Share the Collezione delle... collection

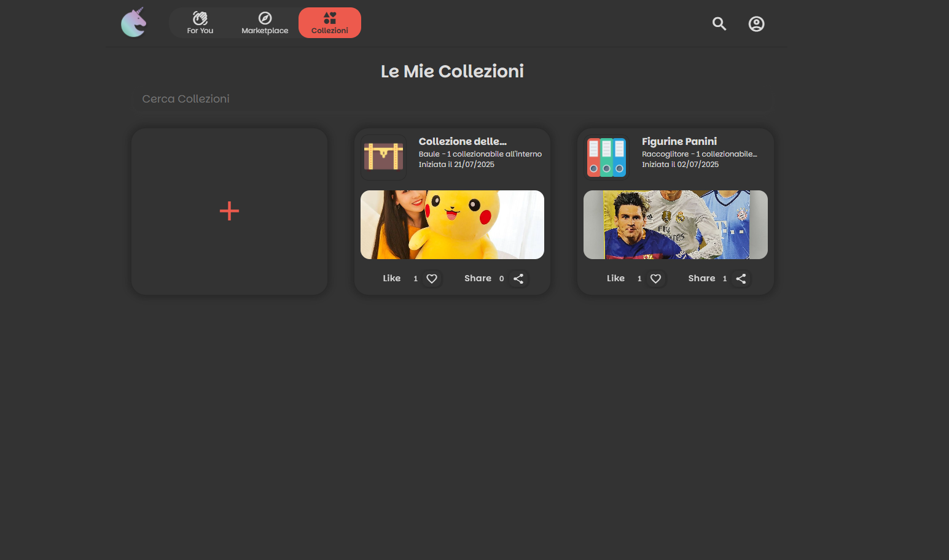coord(518,279)
